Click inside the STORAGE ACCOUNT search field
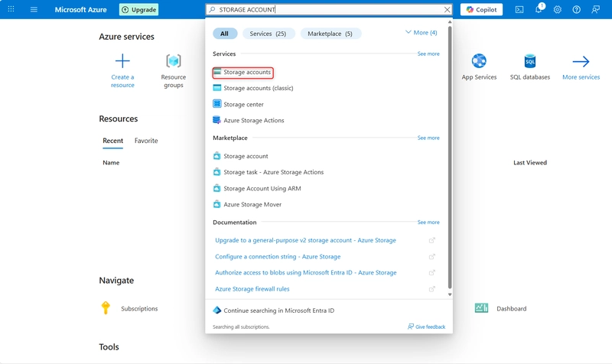This screenshot has height=364, width=612. 329,10
